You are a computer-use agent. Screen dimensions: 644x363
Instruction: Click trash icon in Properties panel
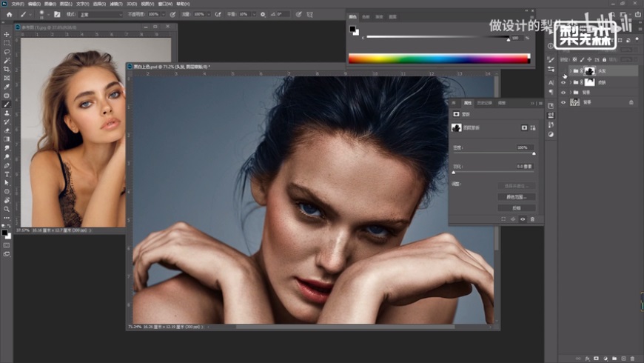531,219
